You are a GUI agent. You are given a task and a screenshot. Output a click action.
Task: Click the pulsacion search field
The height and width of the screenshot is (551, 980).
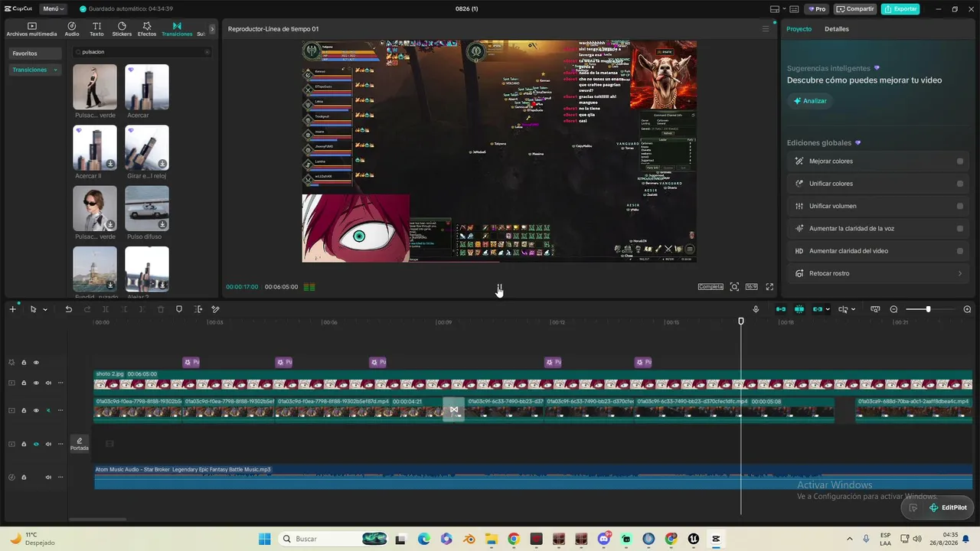142,52
